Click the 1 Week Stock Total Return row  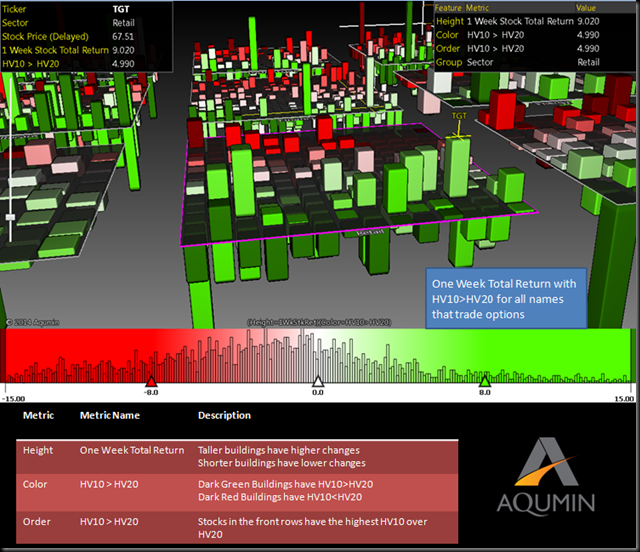(x=68, y=50)
